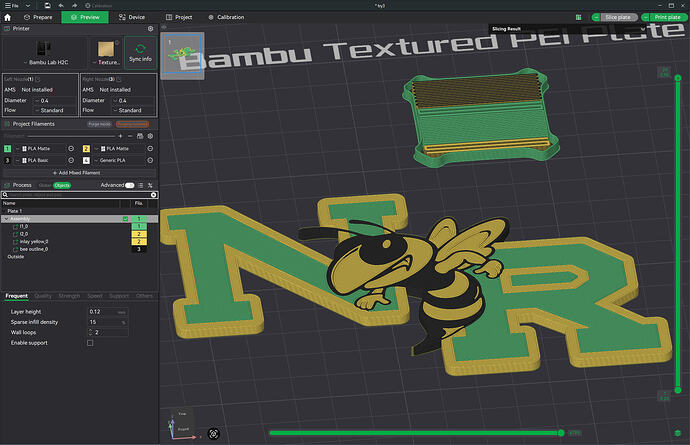The height and width of the screenshot is (445, 690).
Task: Toggle the Advanced mode switch
Action: click(x=129, y=185)
